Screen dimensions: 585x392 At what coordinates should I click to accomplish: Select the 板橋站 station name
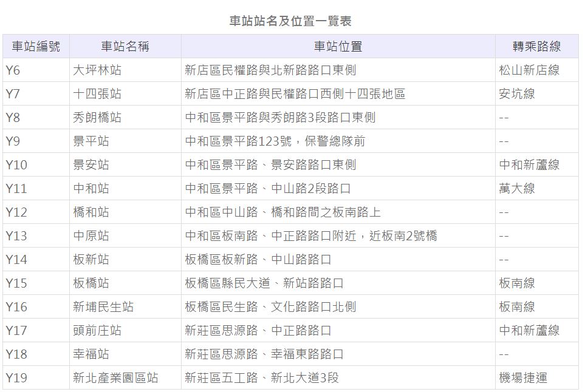pyautogui.click(x=91, y=283)
